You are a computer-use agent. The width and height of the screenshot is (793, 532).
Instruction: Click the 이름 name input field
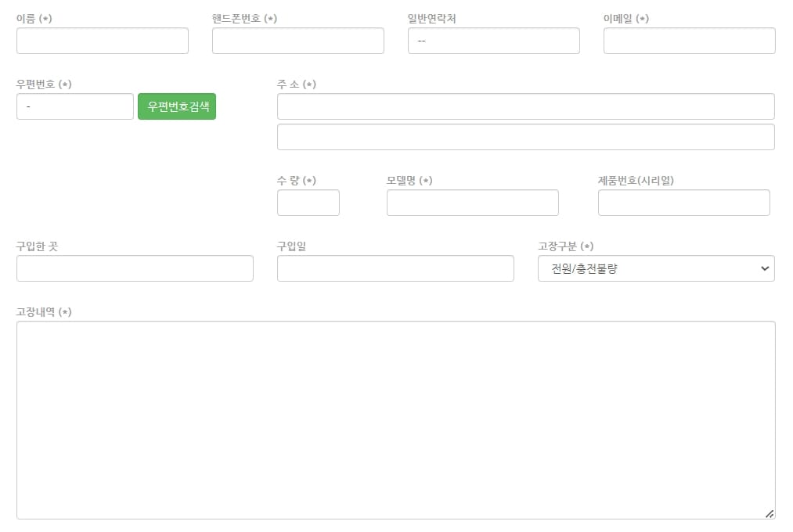[x=102, y=41]
